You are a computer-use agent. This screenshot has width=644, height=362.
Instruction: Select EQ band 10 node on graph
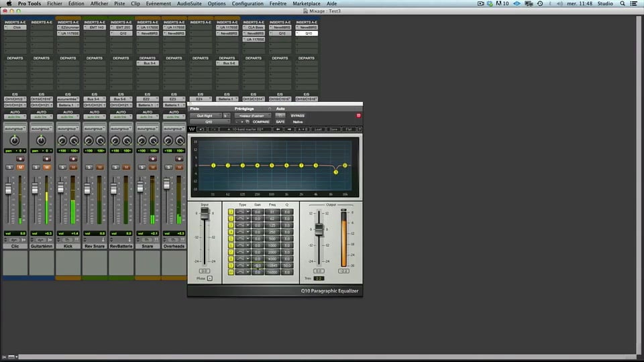coord(345,166)
